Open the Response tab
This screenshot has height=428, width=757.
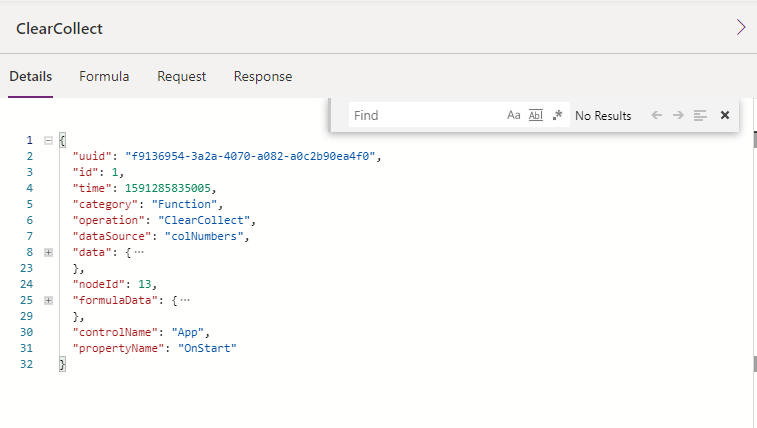263,76
